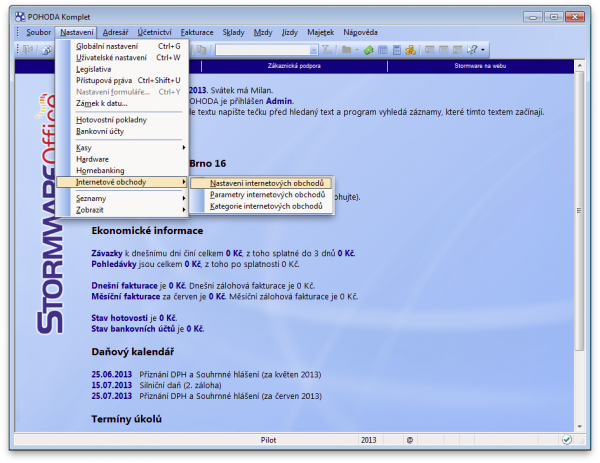Viewport: 600px width, 463px height.
Task: Click the vertical scrollbar thumb
Action: (x=579, y=210)
